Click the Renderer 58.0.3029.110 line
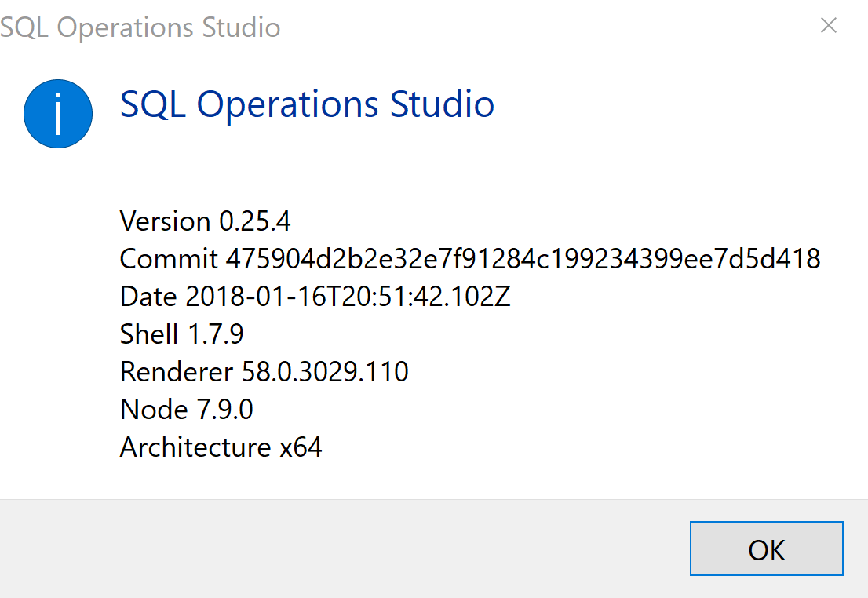 pyautogui.click(x=263, y=371)
